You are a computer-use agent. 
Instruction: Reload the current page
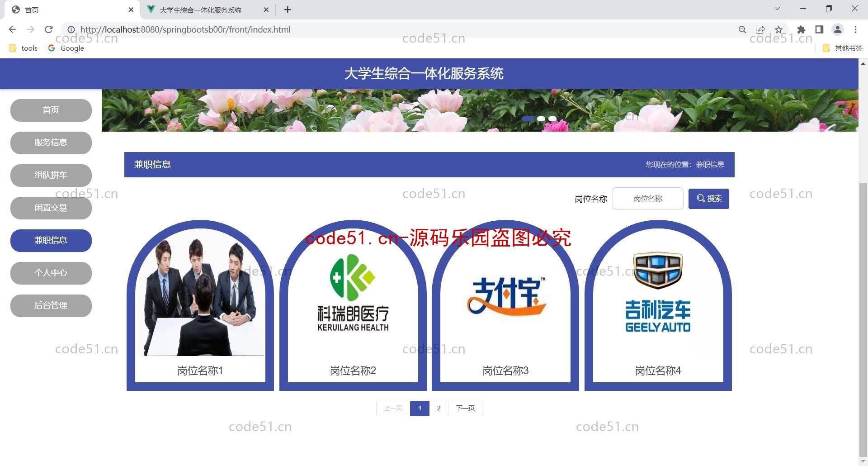pos(48,29)
